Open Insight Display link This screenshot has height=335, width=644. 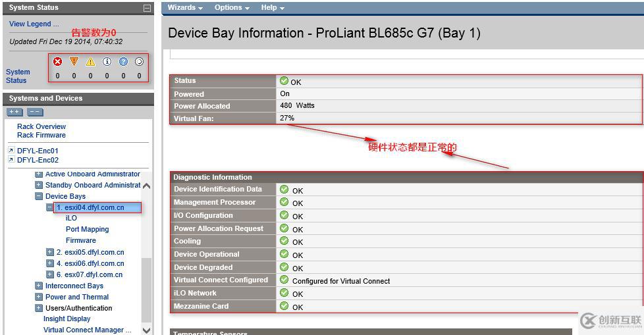point(67,319)
